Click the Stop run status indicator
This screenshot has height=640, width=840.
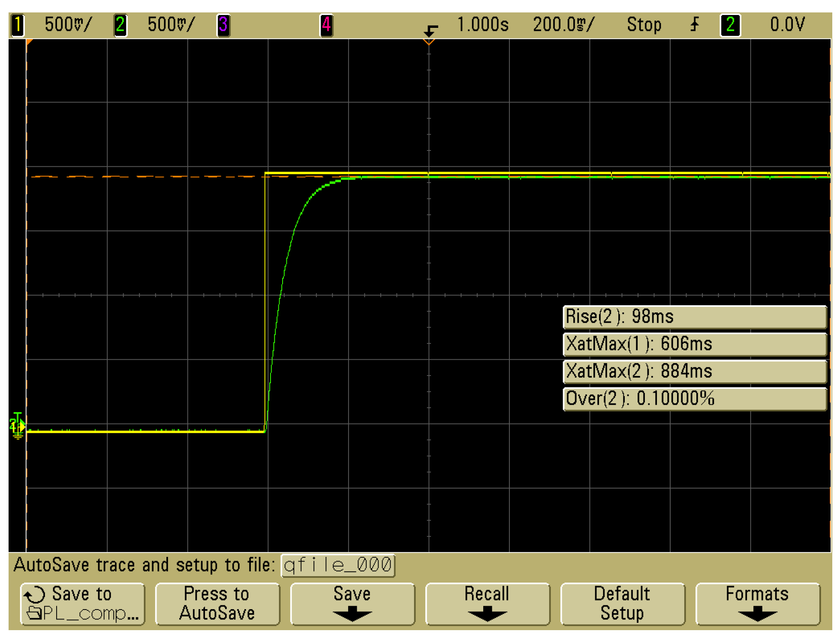(x=644, y=25)
